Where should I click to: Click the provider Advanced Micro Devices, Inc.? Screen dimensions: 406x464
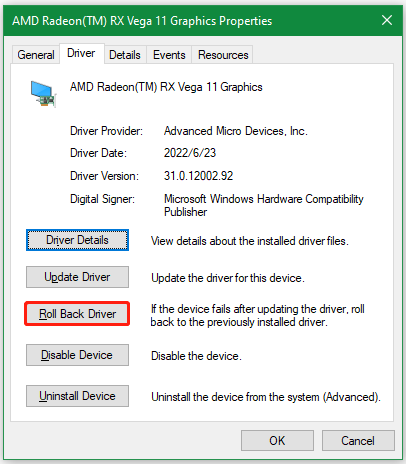tap(235, 131)
